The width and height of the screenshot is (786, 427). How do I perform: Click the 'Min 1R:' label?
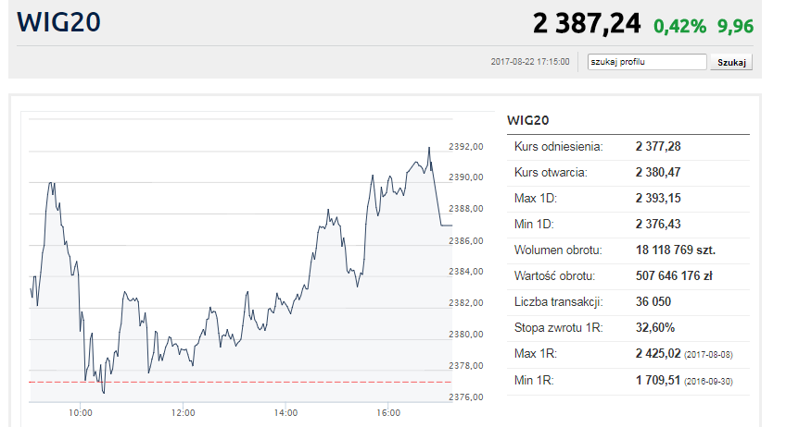click(x=534, y=380)
